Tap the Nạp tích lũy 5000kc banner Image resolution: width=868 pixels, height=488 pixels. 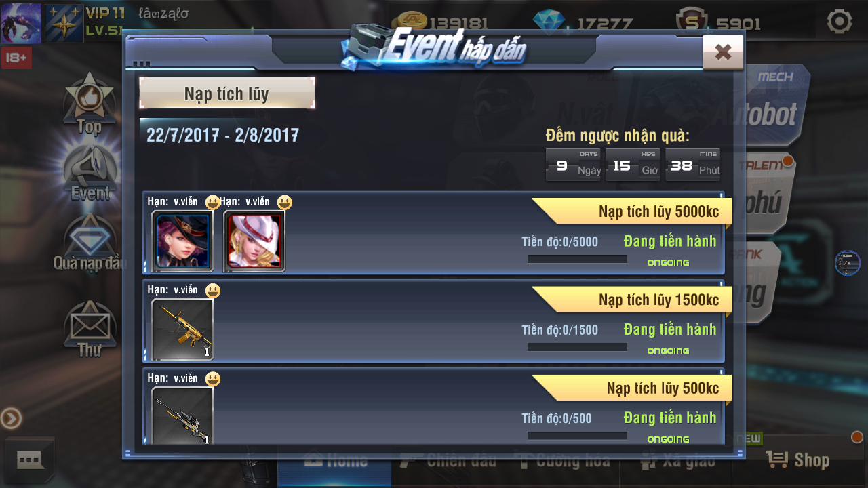click(x=631, y=211)
